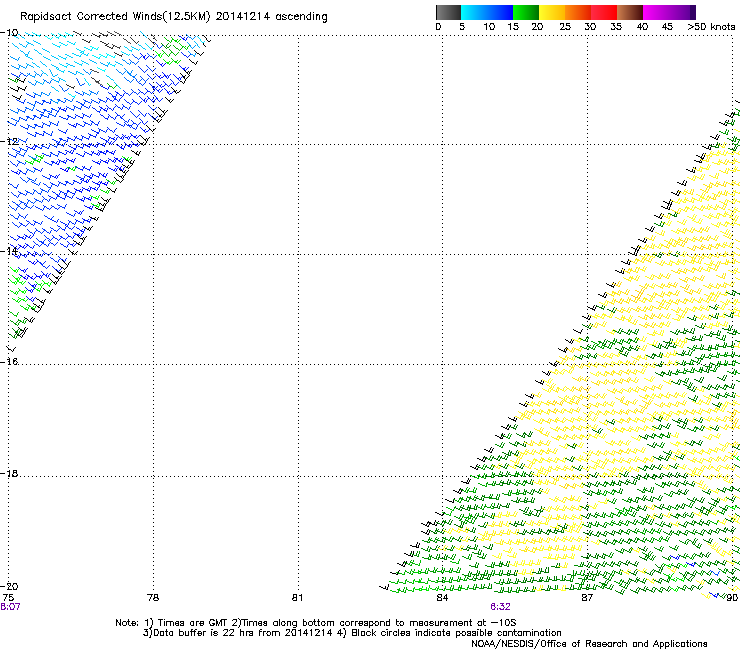The width and height of the screenshot is (740, 650).
Task: Click the longitude label '75'
Action: tap(8, 598)
